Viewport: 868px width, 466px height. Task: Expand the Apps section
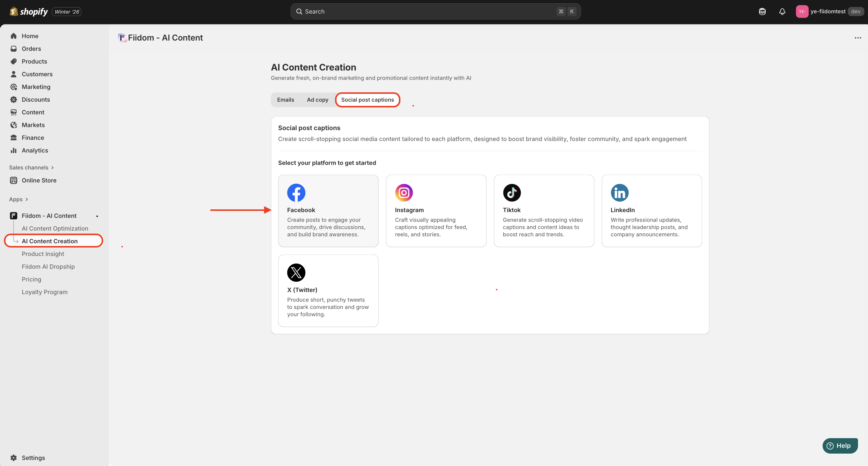18,199
